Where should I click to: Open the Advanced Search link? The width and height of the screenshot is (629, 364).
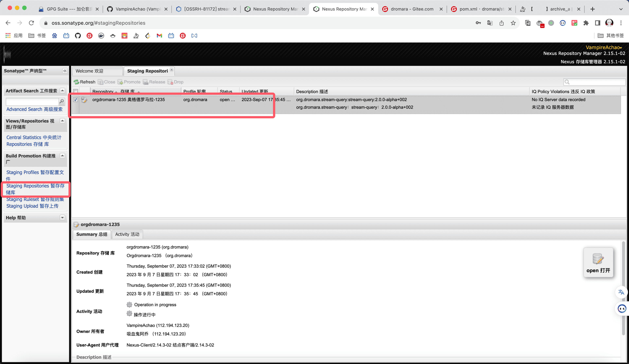click(x=34, y=109)
